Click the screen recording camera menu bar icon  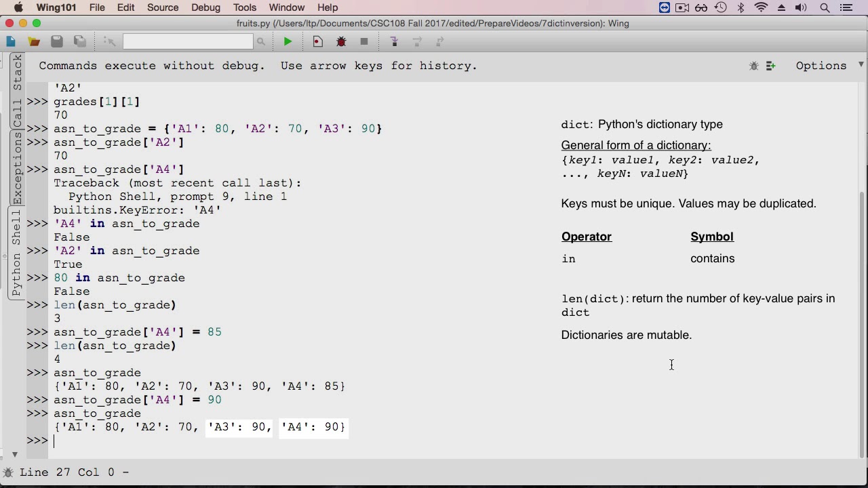682,7
